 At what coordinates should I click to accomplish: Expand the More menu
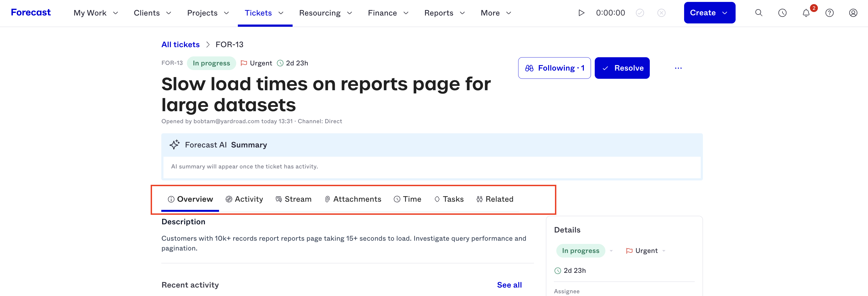point(496,13)
